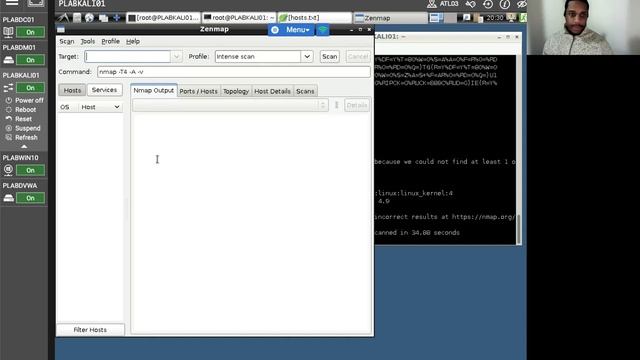Switch host list to Hosts view

coord(72,90)
